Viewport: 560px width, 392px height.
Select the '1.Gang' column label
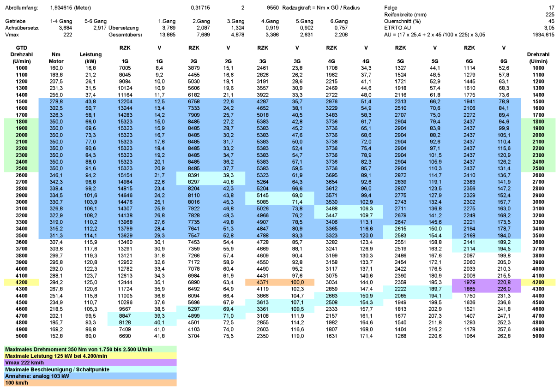coord(166,21)
